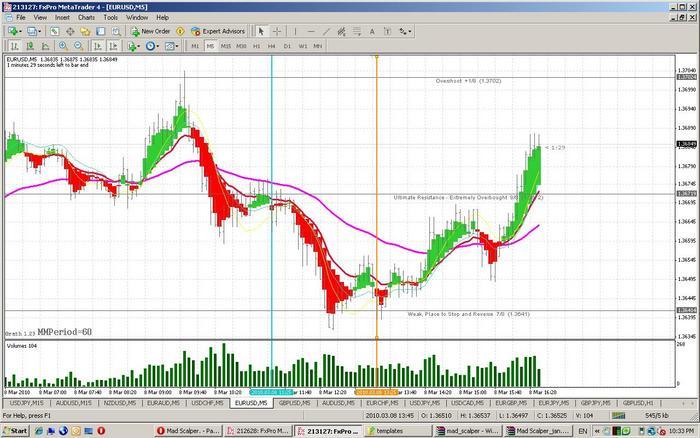Screen dimensions: 700x438
Task: Expand the Profiles dropdown arrow
Action: [39, 32]
